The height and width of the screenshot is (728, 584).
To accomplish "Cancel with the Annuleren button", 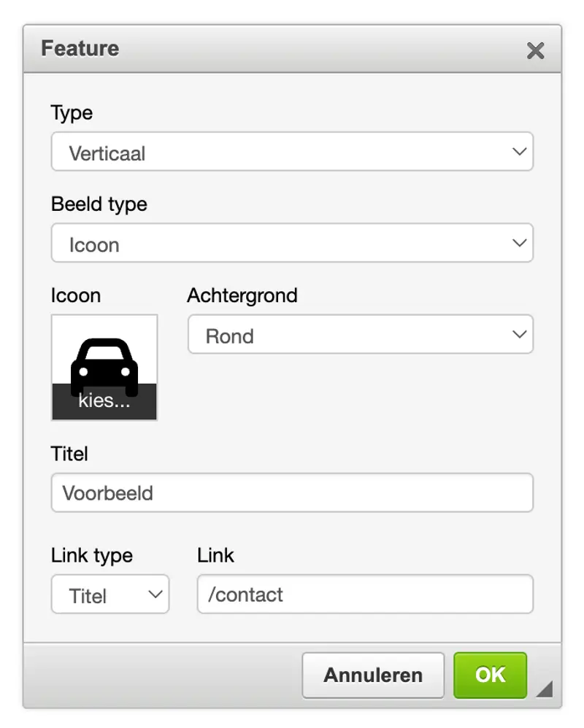I will click(373, 675).
